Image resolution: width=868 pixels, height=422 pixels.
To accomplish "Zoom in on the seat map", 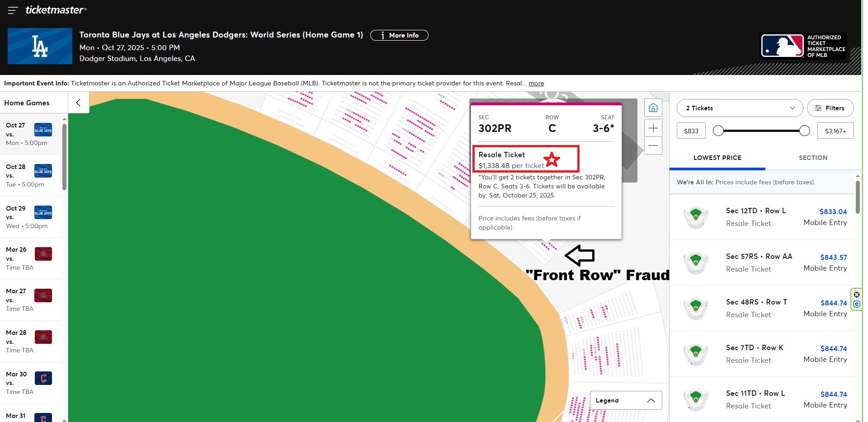I will (653, 128).
